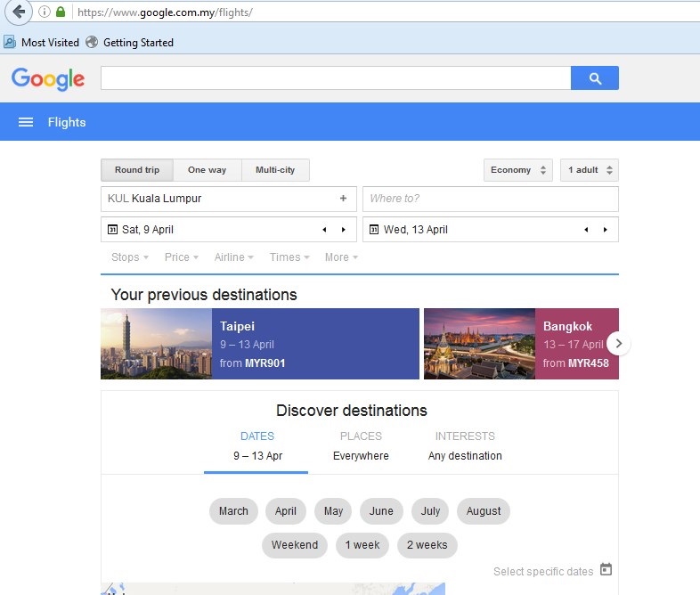Click the calendar icon beside Wed, 13 April
The width and height of the screenshot is (700, 595).
coord(374,230)
